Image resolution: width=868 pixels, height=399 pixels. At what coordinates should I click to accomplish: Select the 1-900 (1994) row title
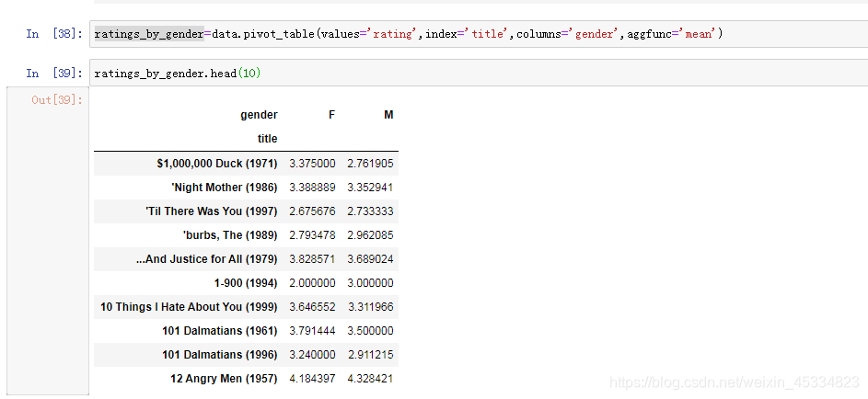(246, 283)
